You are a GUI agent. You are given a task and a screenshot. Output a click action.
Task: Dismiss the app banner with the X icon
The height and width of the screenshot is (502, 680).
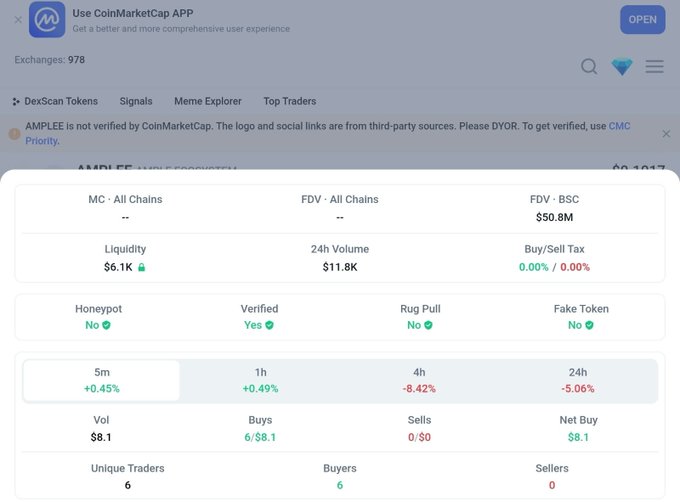click(18, 20)
